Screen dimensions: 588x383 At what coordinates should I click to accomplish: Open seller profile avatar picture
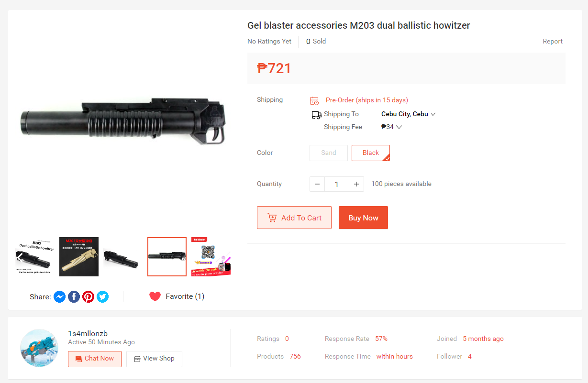click(39, 348)
